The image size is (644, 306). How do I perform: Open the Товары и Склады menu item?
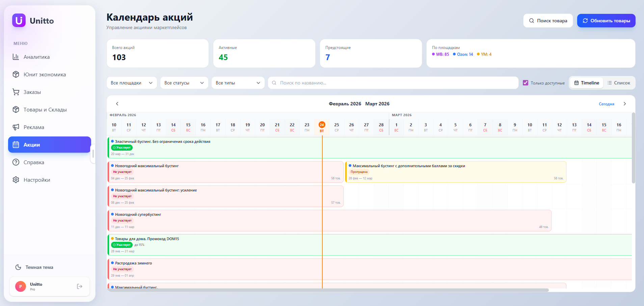pyautogui.click(x=45, y=109)
